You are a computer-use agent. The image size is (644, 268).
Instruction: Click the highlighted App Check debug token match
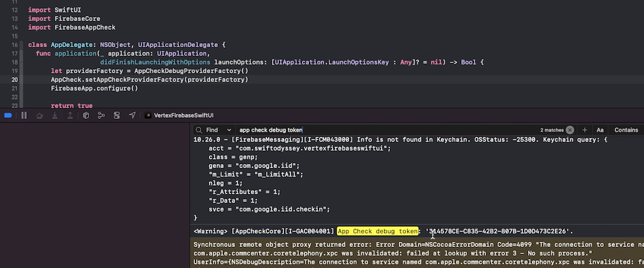click(378, 231)
